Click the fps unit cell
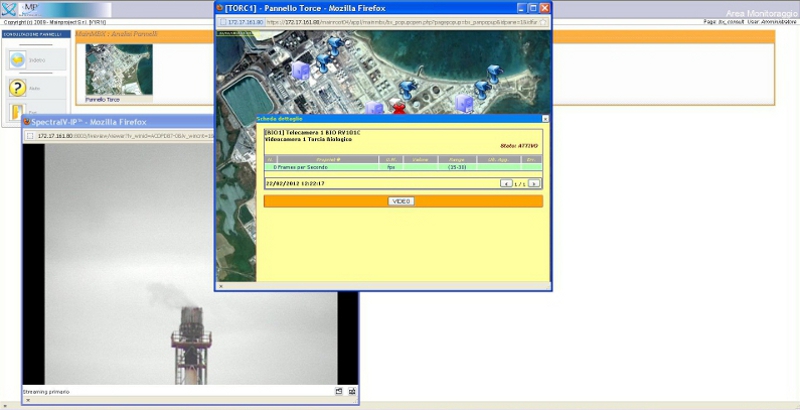 click(x=391, y=167)
